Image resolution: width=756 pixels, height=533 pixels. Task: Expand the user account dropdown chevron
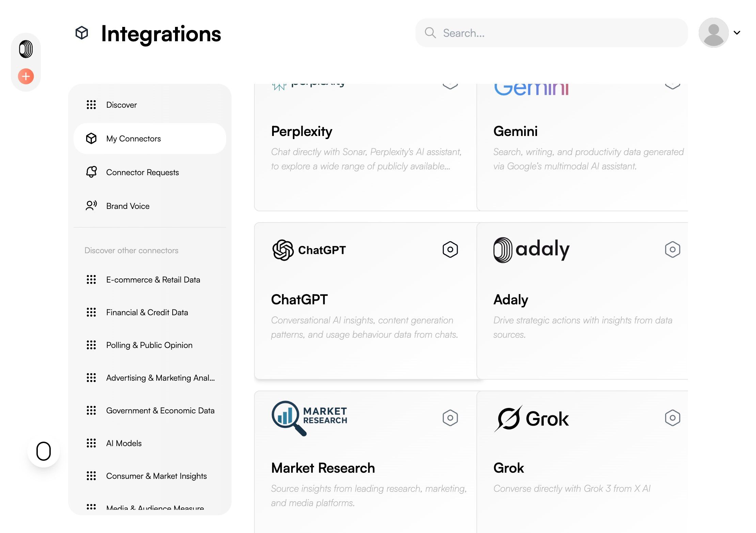[737, 33]
